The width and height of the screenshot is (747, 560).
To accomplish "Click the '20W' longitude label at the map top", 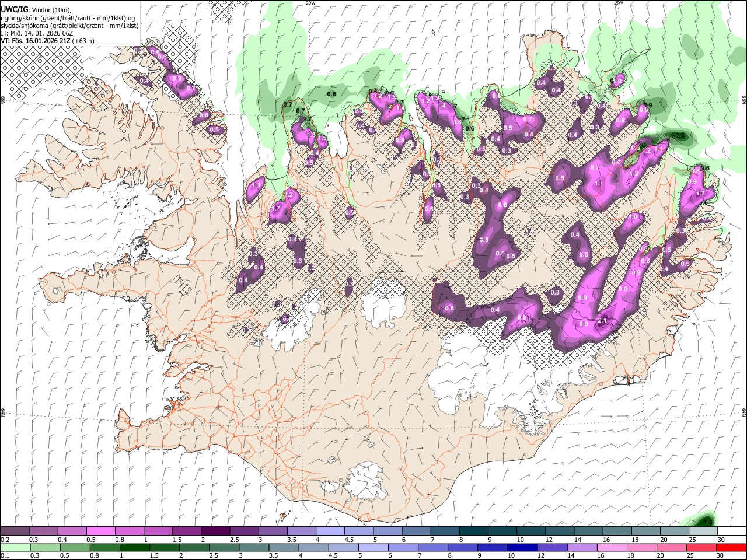I will (311, 3).
